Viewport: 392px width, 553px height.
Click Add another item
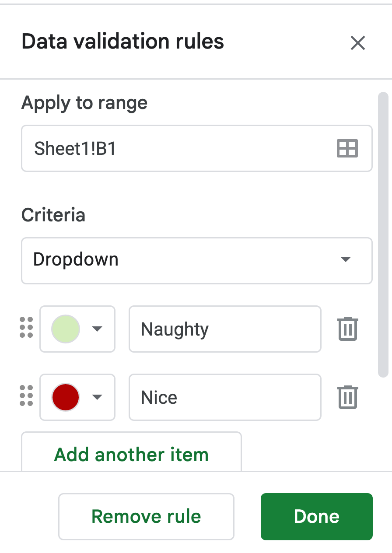click(131, 454)
